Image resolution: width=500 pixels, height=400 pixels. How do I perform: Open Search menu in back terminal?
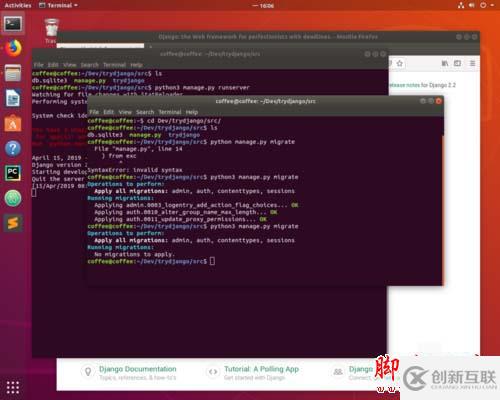tap(90, 65)
